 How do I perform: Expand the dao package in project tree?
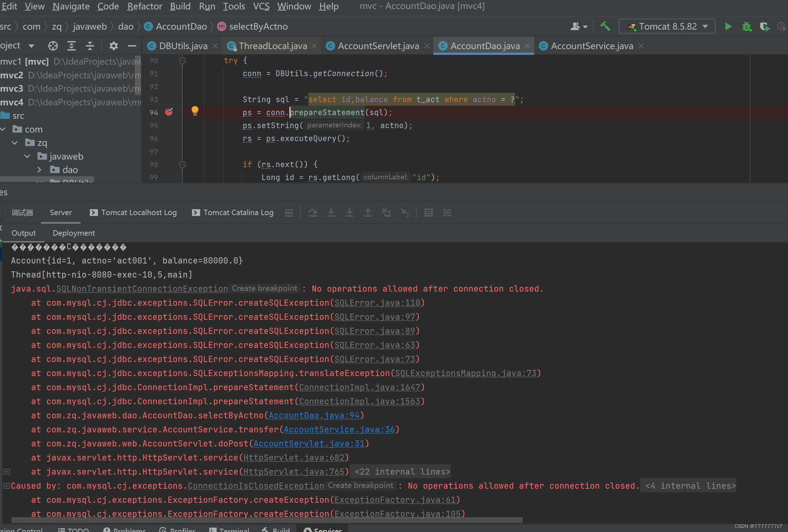tap(40, 169)
